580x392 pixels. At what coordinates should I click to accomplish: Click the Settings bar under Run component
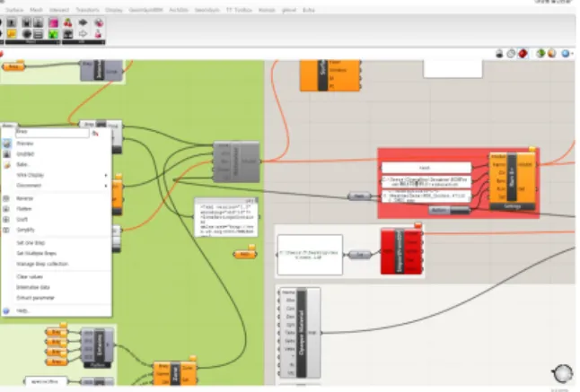click(x=513, y=207)
